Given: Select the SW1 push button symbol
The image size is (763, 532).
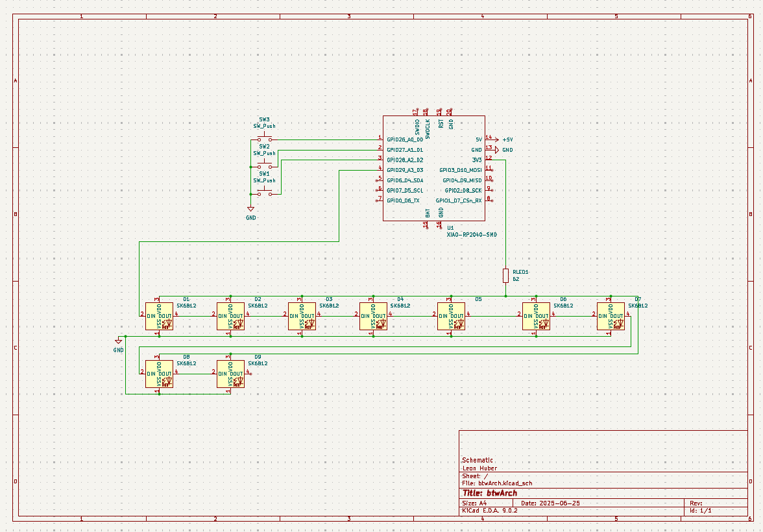Looking at the screenshot, I should pos(263,192).
